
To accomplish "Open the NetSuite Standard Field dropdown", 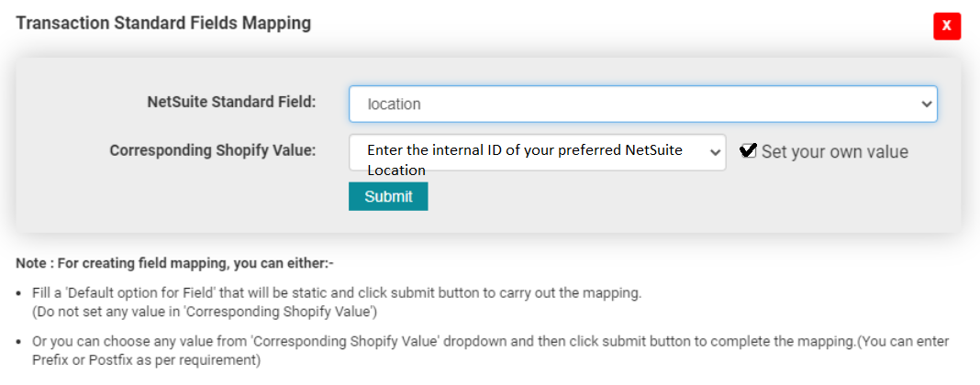I will [642, 104].
